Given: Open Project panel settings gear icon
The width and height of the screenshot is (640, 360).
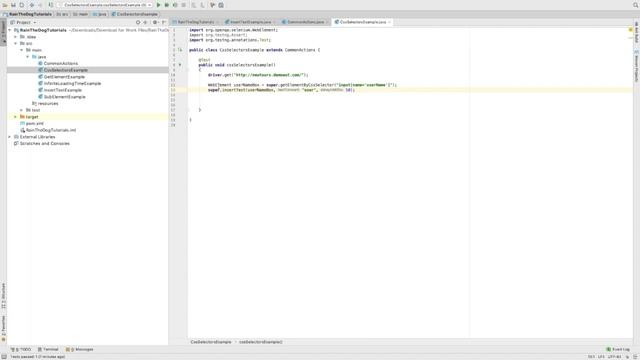Looking at the screenshot, I should (x=155, y=22).
